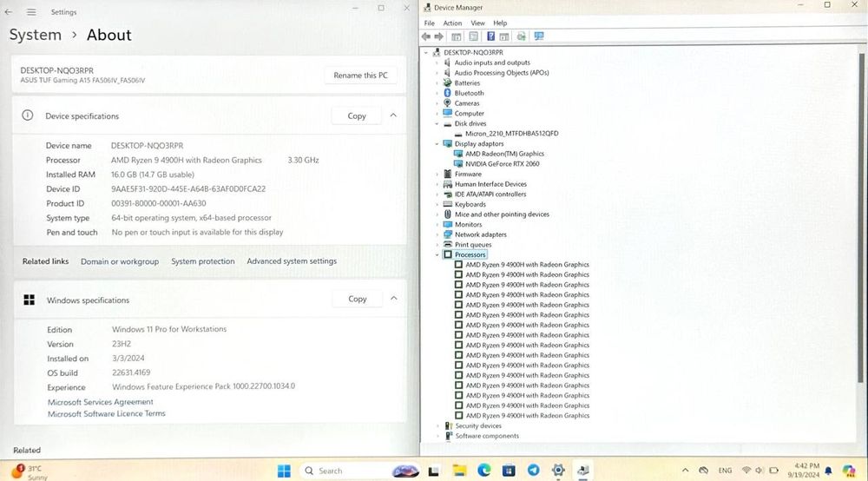Select Human Interface Devices in the tree
Screen dimensions: 868x481
(x=490, y=184)
